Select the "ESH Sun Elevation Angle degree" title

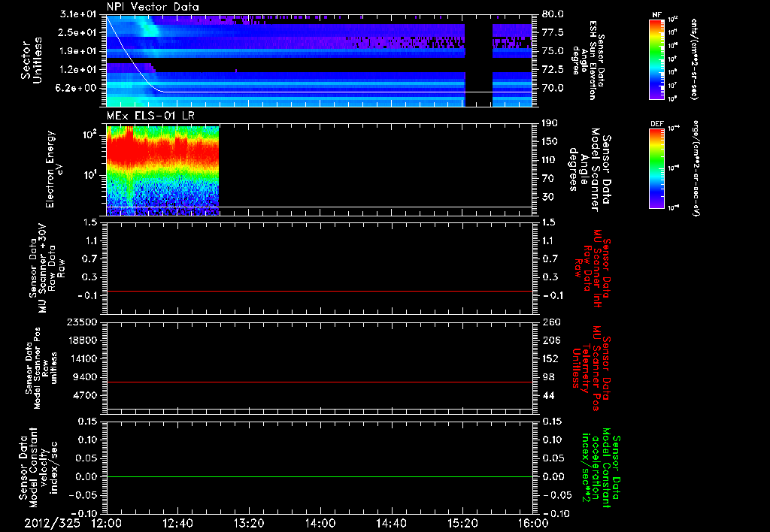click(588, 60)
